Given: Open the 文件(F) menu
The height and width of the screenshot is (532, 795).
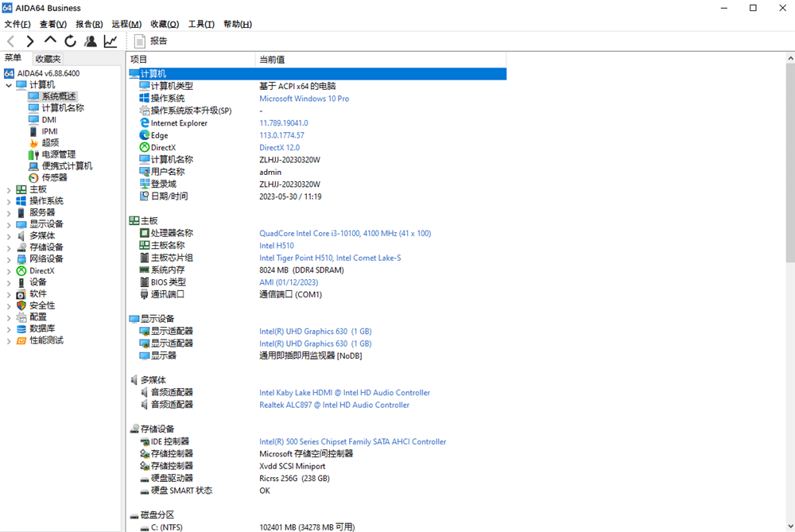Looking at the screenshot, I should click(17, 24).
